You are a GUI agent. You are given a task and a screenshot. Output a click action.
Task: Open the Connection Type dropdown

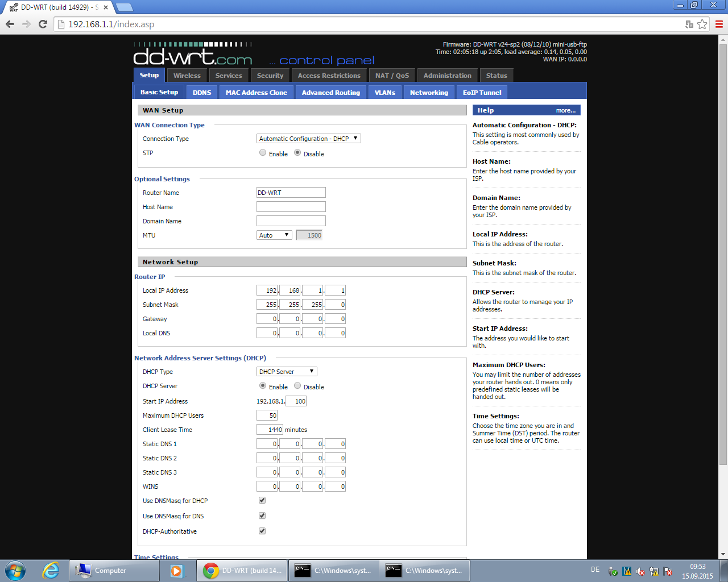(x=309, y=138)
